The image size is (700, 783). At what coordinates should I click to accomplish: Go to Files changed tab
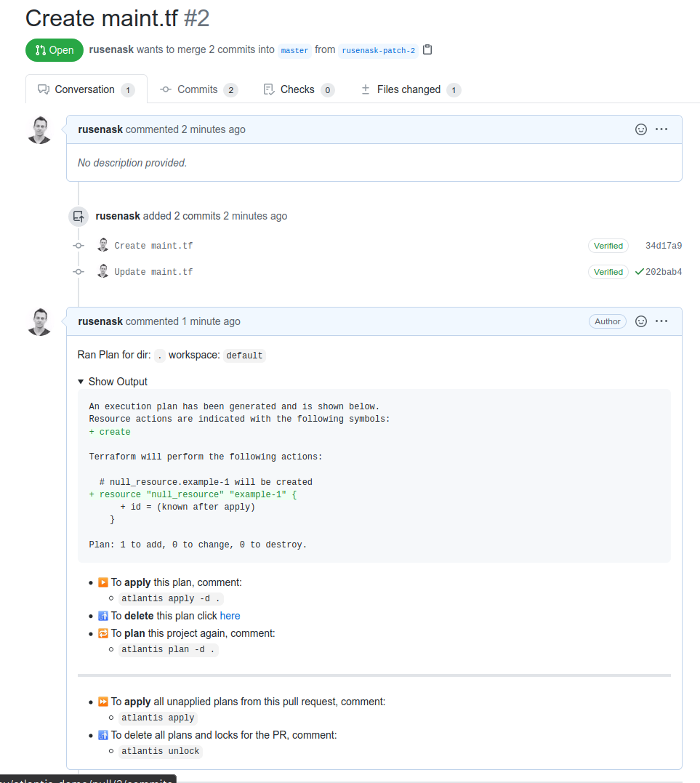pyautogui.click(x=409, y=89)
